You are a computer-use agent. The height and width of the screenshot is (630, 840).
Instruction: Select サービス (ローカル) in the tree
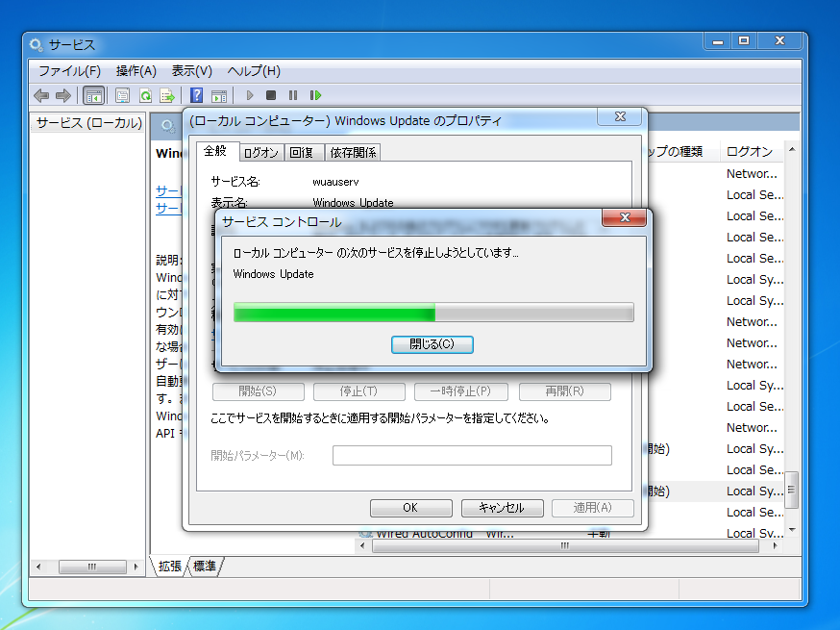point(88,123)
